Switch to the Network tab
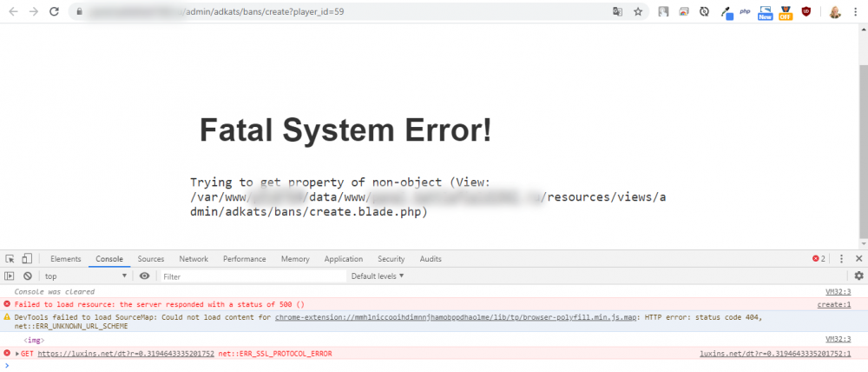868x372 pixels. (x=194, y=259)
